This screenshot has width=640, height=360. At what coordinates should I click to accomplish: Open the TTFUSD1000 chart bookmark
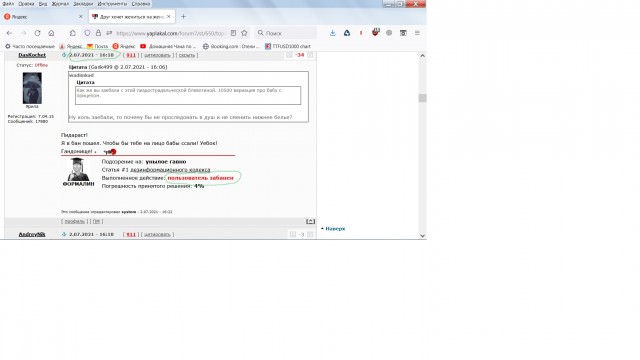[288, 47]
